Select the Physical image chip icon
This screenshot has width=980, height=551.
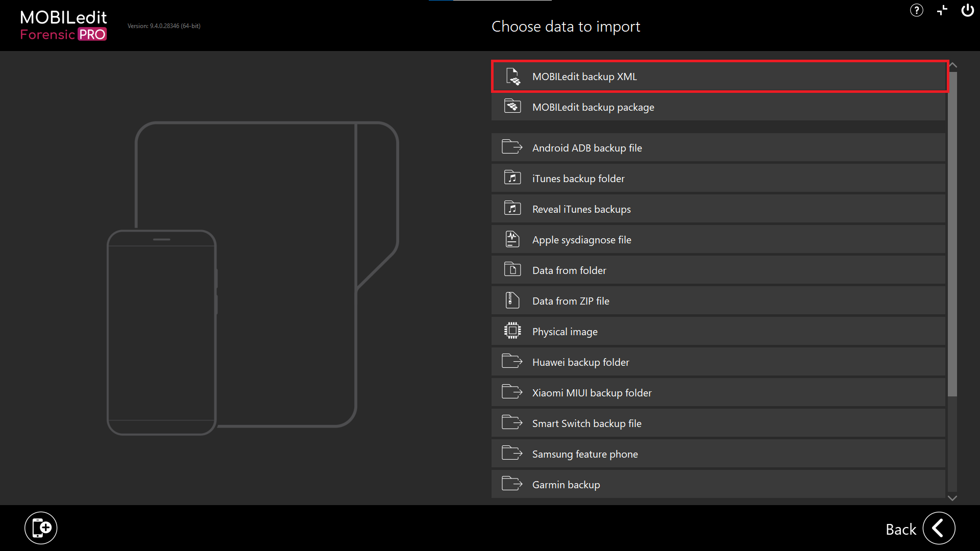pyautogui.click(x=513, y=331)
